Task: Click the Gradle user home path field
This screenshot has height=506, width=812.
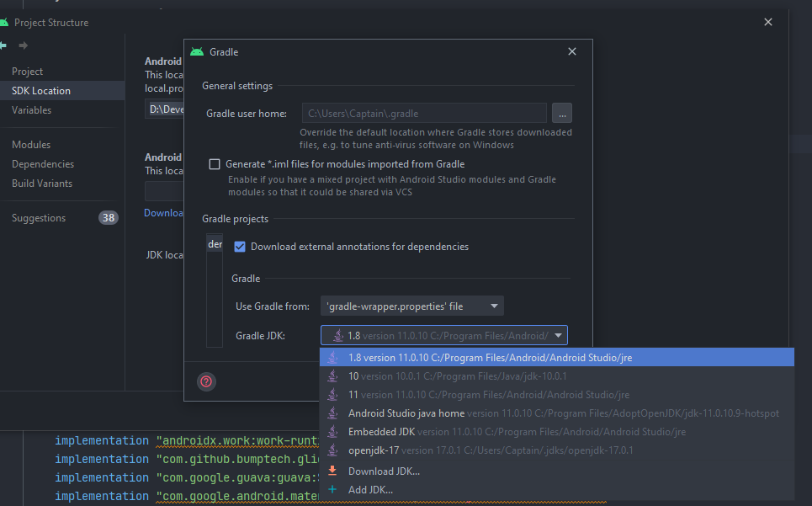Action: coord(424,113)
